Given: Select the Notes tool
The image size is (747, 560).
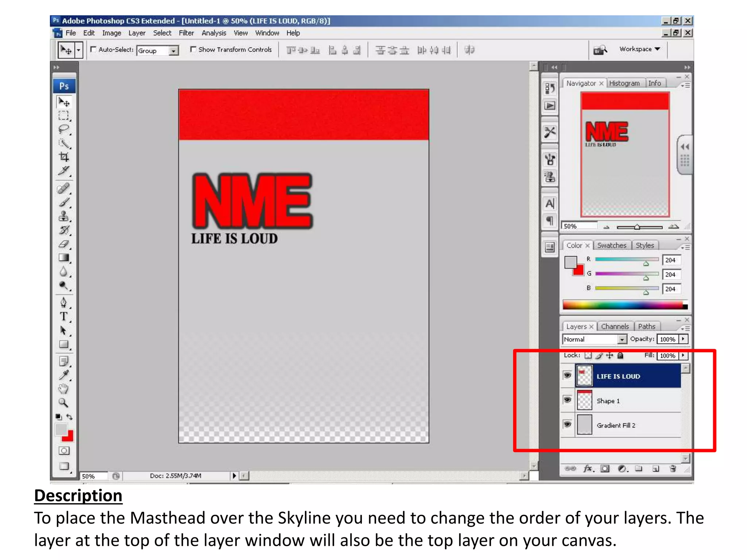Looking at the screenshot, I should (x=64, y=361).
